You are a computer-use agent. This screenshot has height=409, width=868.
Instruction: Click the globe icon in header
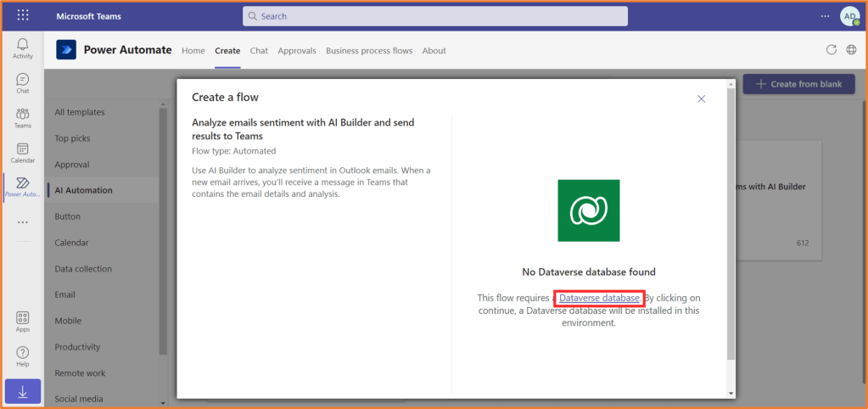851,50
